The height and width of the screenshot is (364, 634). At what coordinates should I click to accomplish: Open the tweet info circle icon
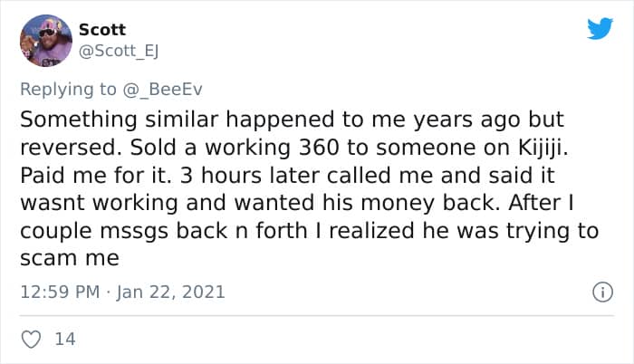(x=598, y=292)
